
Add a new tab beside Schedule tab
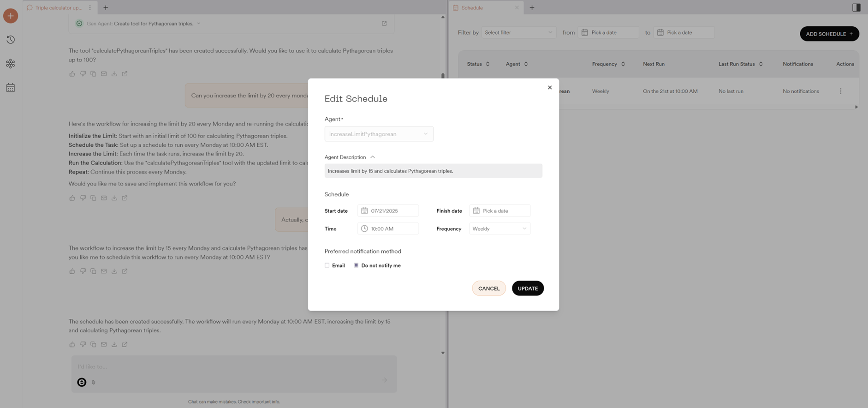coord(532,7)
